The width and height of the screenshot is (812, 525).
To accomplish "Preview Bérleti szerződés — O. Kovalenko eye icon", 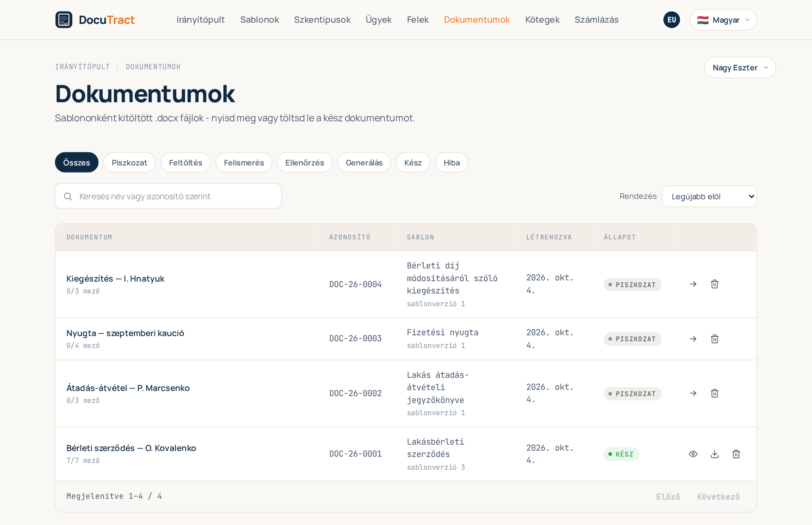I will [693, 454].
